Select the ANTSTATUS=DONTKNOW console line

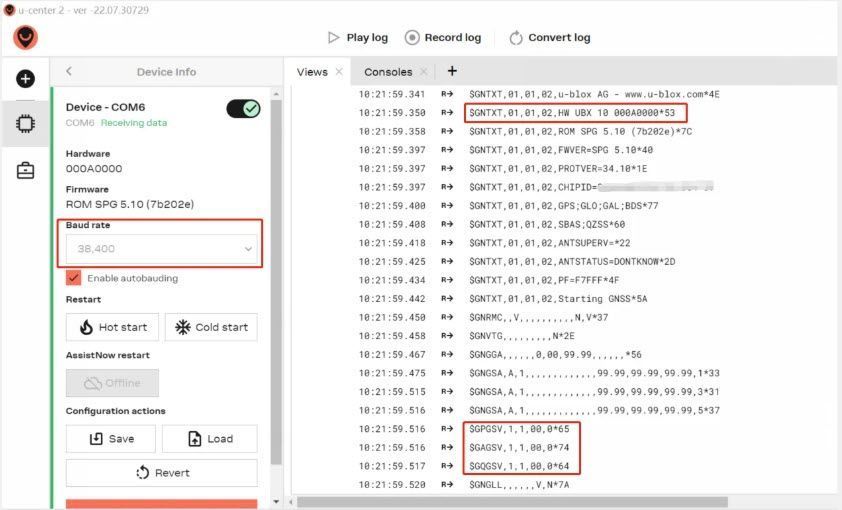572,261
